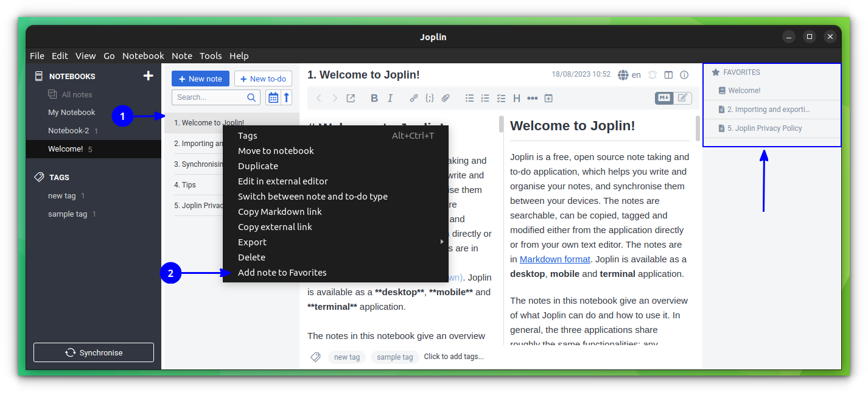Select Duplicate in the context menu

(x=335, y=166)
